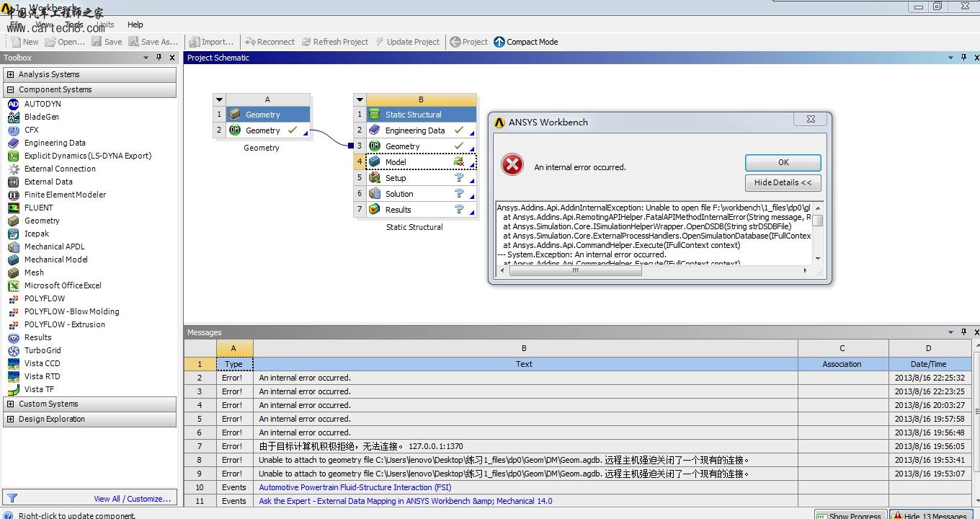980x519 pixels.
Task: Click the Project view button
Action: 469,42
